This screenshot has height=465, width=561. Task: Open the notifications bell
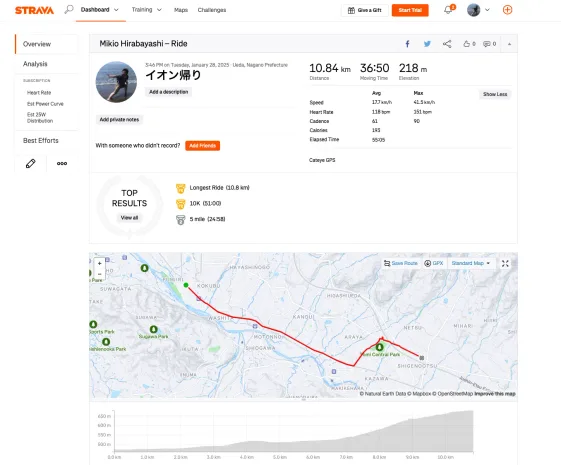pos(448,10)
